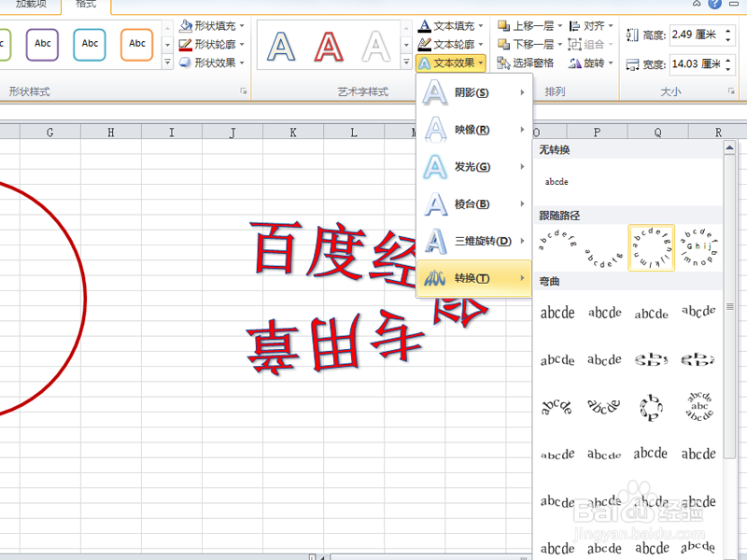The height and width of the screenshot is (560, 747).
Task: Choose the arch-down follow path effect
Action: click(603, 248)
